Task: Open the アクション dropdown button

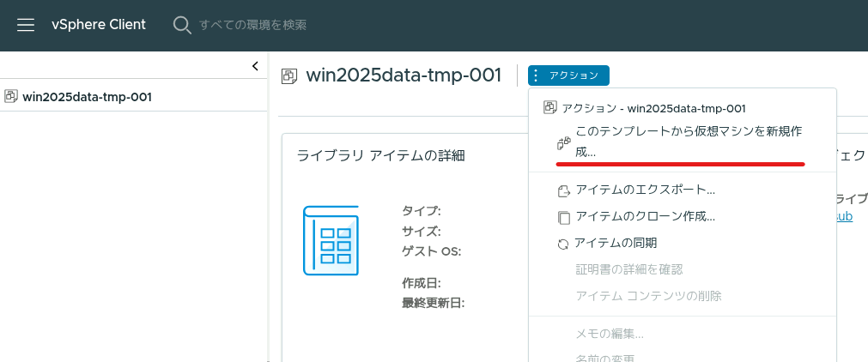Action: click(x=568, y=75)
